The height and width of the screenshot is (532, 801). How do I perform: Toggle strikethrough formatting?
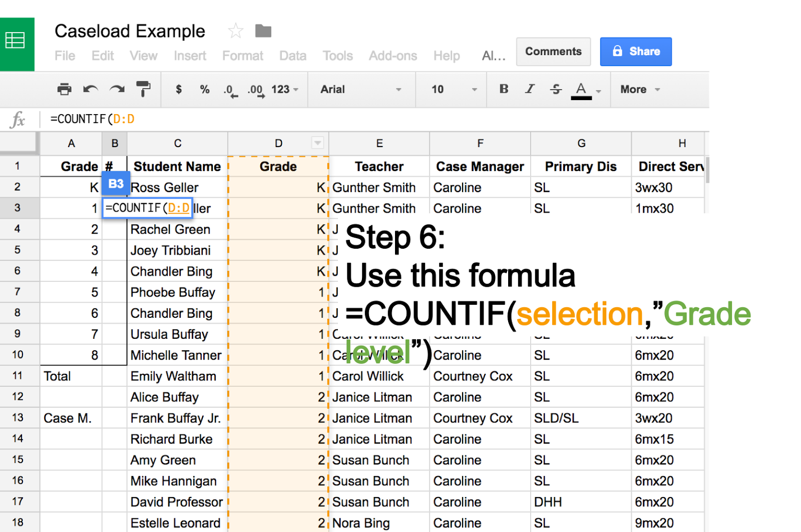click(x=556, y=89)
